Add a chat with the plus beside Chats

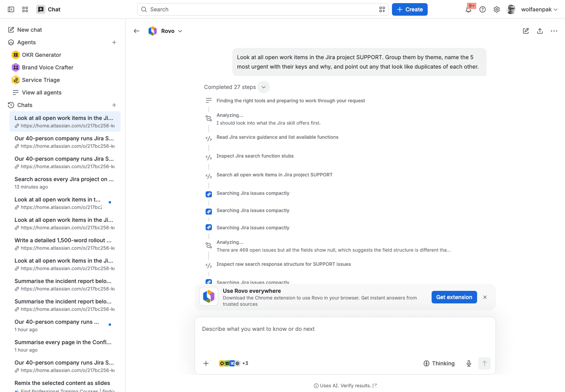(114, 105)
